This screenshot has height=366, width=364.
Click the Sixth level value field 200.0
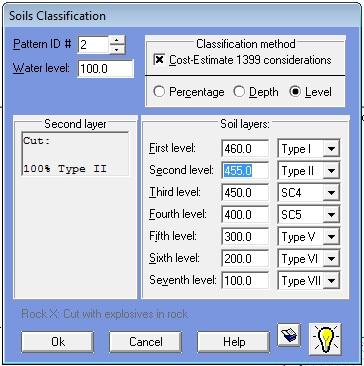pos(245,259)
